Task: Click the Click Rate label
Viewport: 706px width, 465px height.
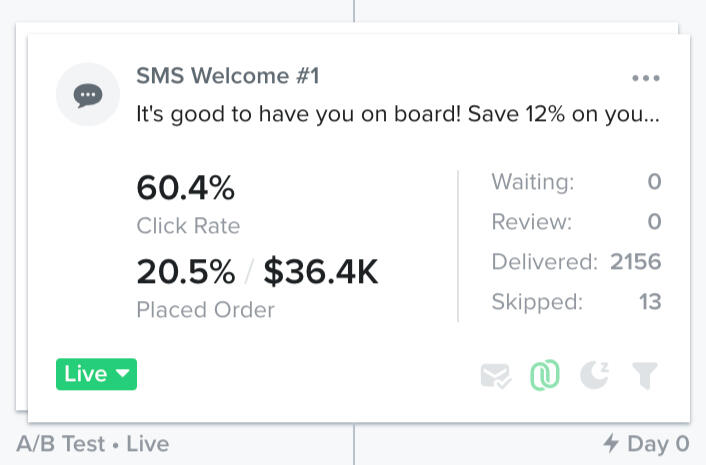Action: 188,226
